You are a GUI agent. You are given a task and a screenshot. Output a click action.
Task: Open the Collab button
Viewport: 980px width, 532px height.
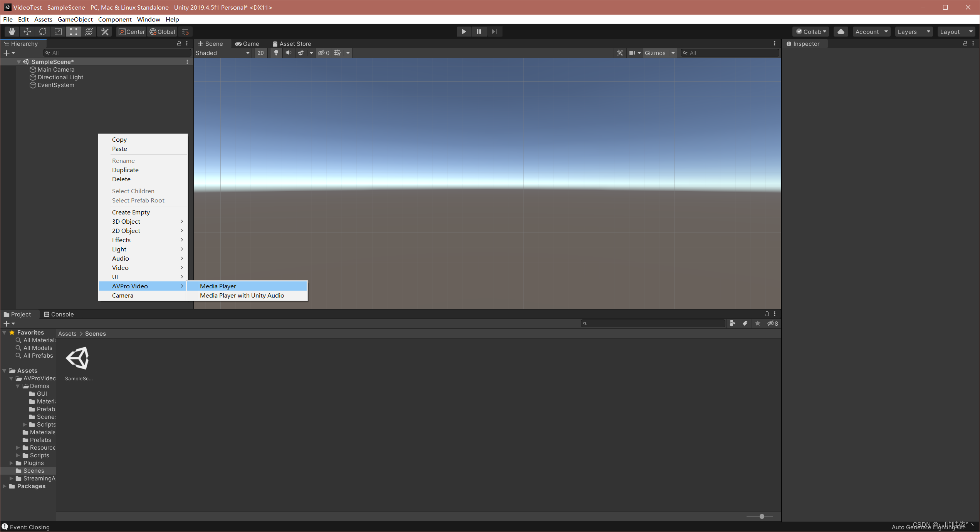[811, 32]
